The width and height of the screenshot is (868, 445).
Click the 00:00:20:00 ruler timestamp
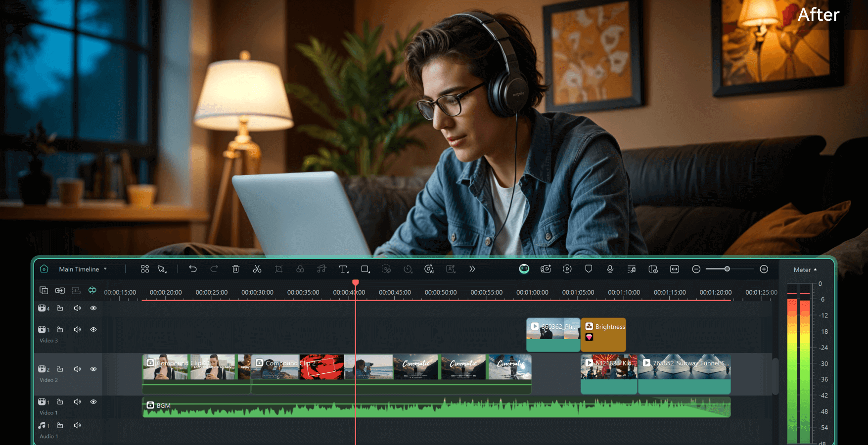(x=166, y=292)
